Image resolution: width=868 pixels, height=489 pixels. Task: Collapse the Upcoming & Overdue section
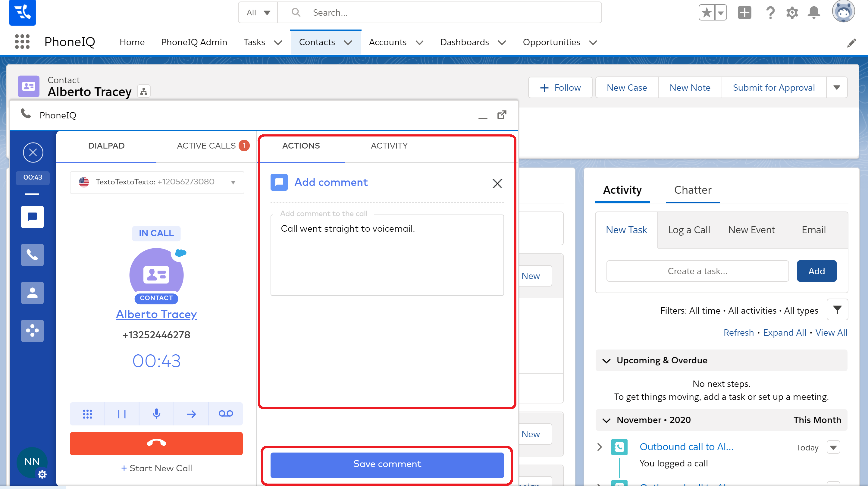click(x=606, y=361)
